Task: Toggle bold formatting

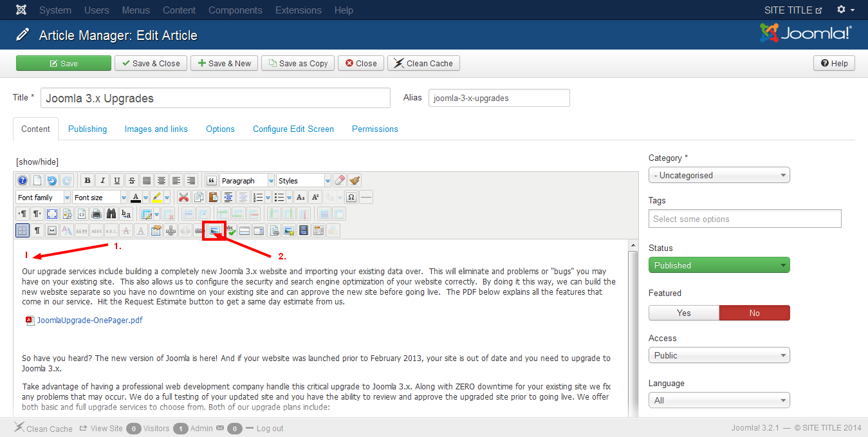Action: pyautogui.click(x=87, y=181)
